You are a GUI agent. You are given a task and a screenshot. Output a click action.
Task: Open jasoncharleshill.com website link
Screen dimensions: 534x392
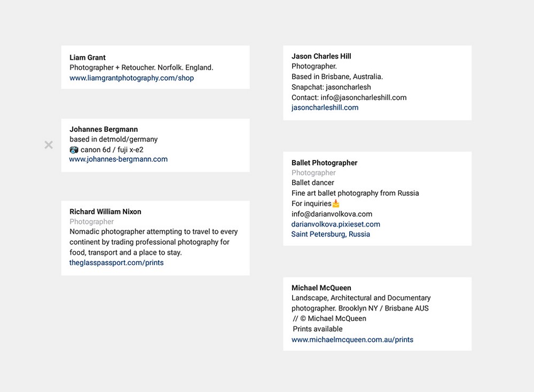tap(325, 108)
